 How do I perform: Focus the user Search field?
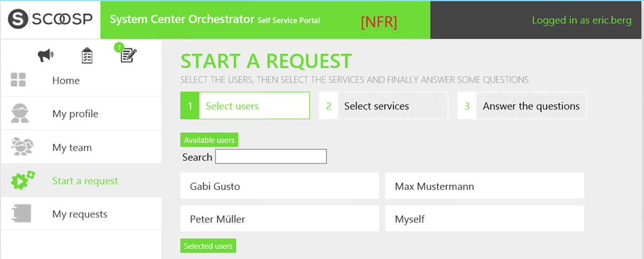tap(270, 157)
